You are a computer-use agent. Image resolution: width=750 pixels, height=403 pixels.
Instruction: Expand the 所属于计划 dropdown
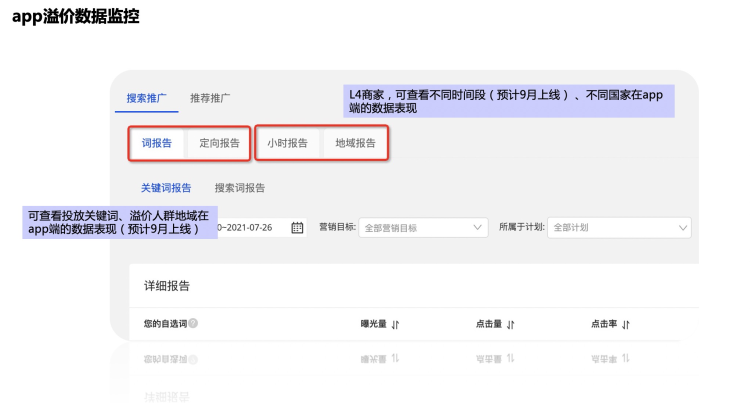point(618,228)
